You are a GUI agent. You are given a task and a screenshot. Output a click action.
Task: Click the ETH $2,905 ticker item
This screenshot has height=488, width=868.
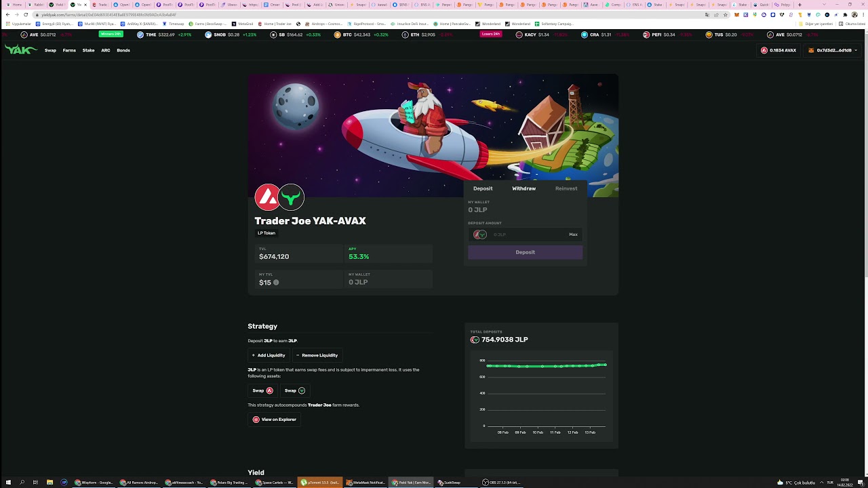(x=427, y=35)
